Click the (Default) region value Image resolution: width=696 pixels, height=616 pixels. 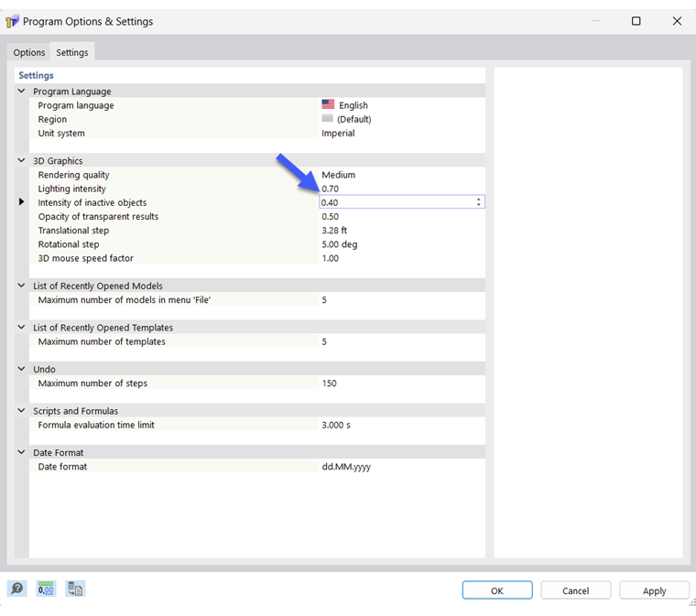click(x=354, y=119)
